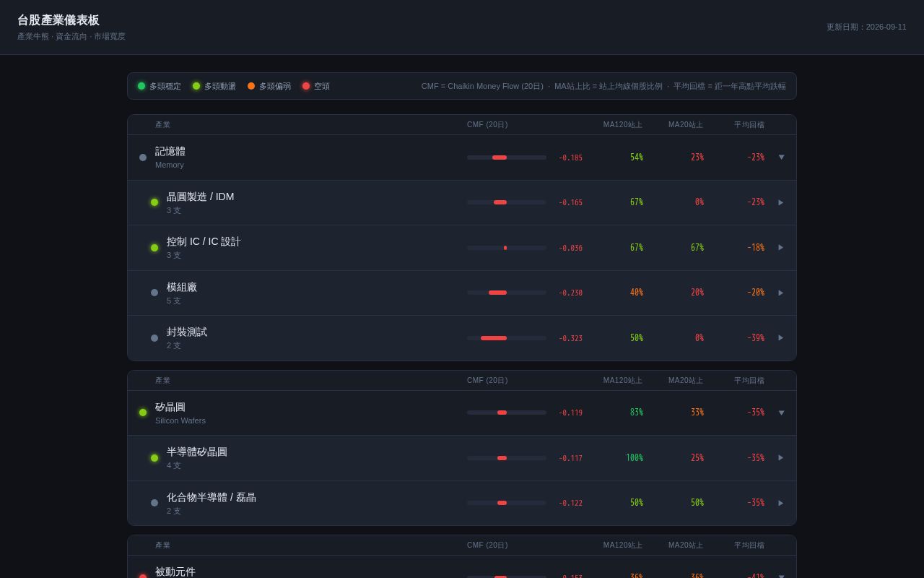The image size is (924, 578).
Task: Click the 40% MA120 value for 模組廠
Action: pos(637,293)
